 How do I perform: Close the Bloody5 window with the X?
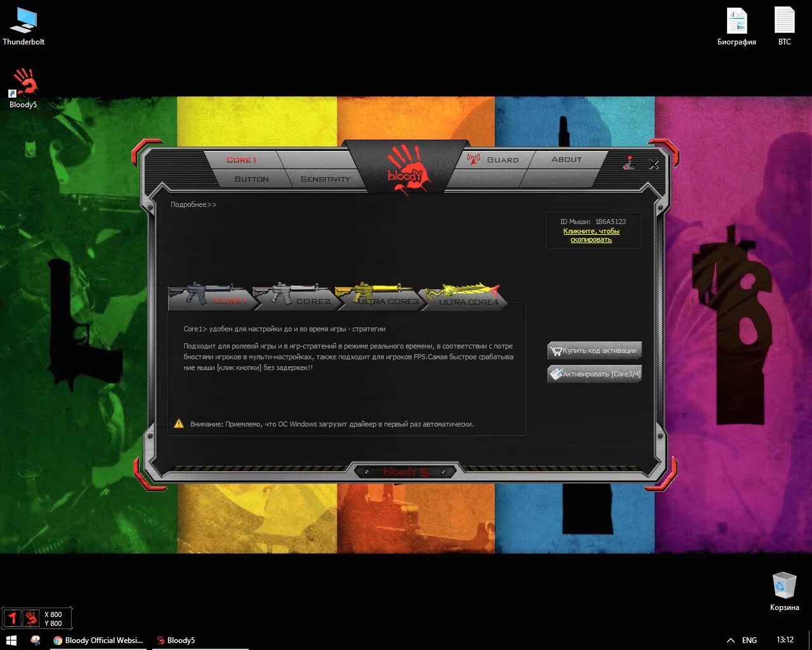tap(653, 164)
